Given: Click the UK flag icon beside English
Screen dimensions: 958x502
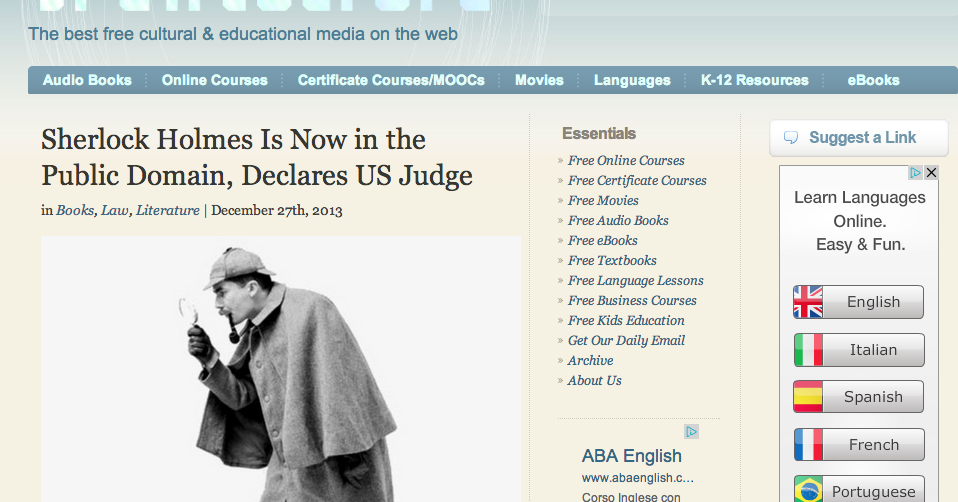Looking at the screenshot, I should 808,302.
